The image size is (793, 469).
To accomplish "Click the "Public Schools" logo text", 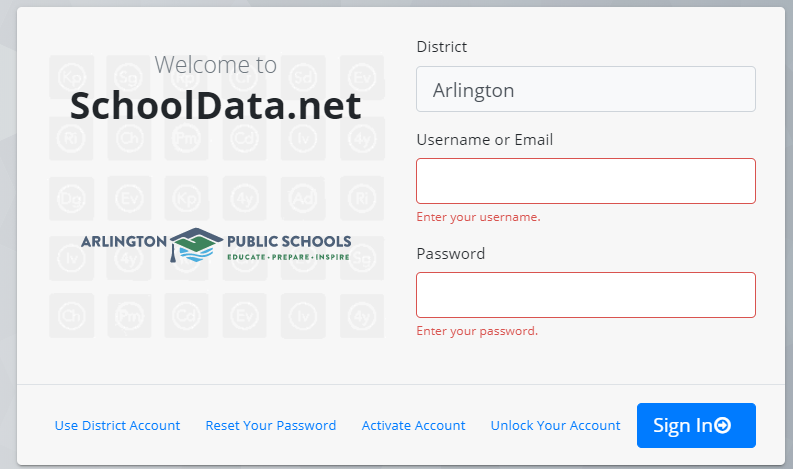I will tap(289, 241).
